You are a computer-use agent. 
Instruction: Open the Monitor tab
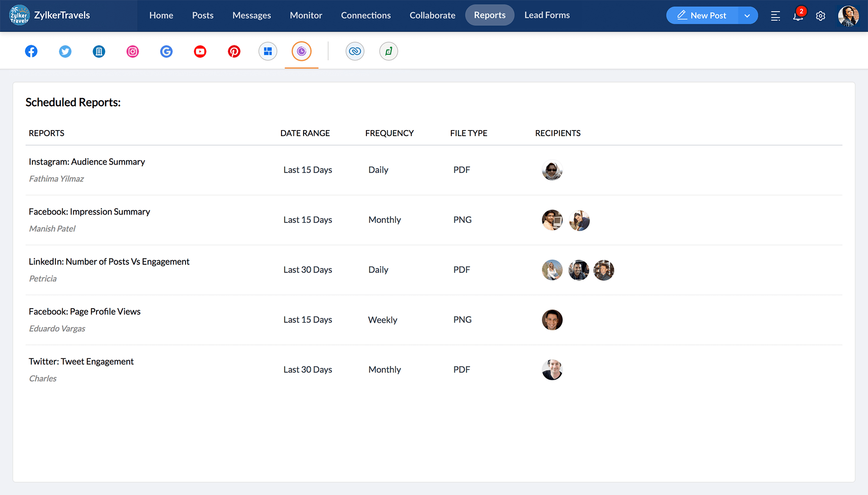coord(306,15)
